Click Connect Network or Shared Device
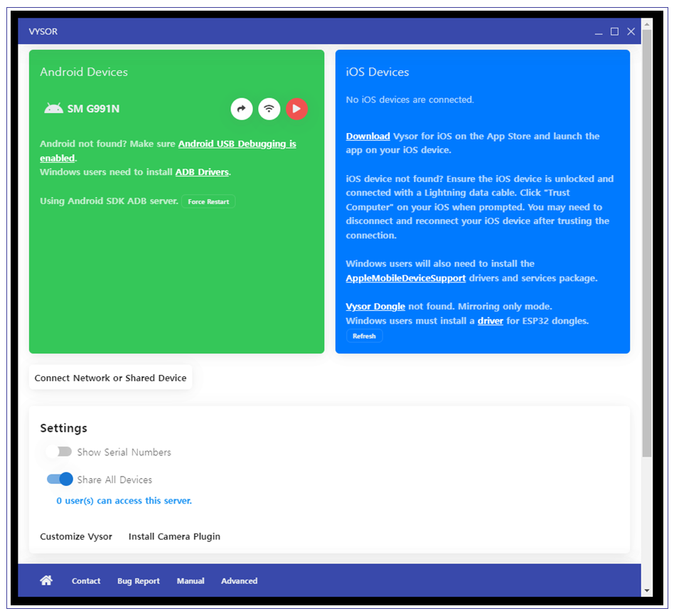The image size is (674, 616). (110, 378)
